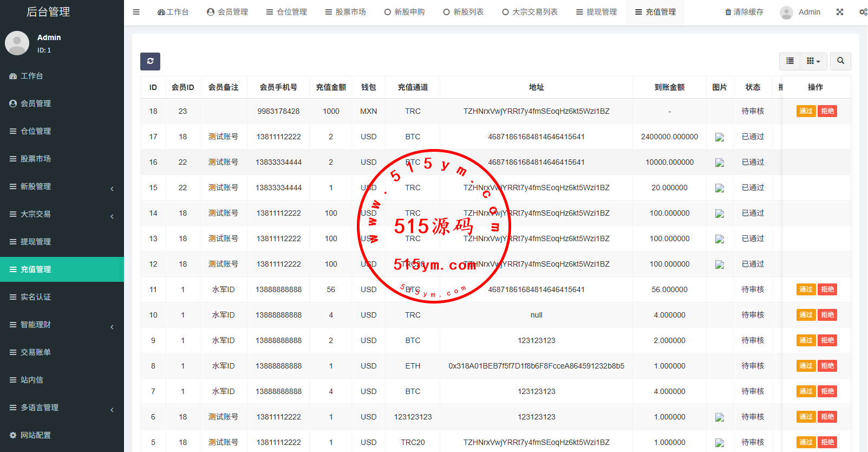Click the hamburger sidebar collapse icon
Screen dimensions: 868x452
[136, 12]
